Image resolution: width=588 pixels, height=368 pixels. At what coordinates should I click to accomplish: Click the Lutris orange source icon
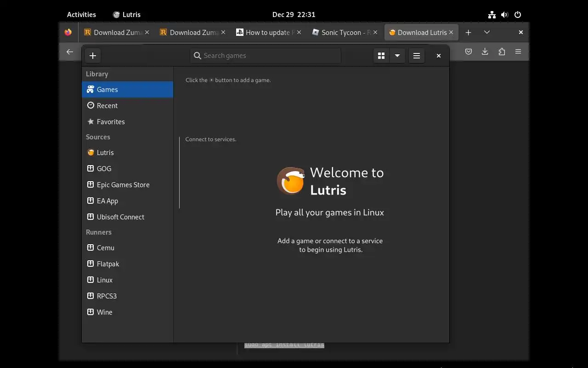coord(90,152)
